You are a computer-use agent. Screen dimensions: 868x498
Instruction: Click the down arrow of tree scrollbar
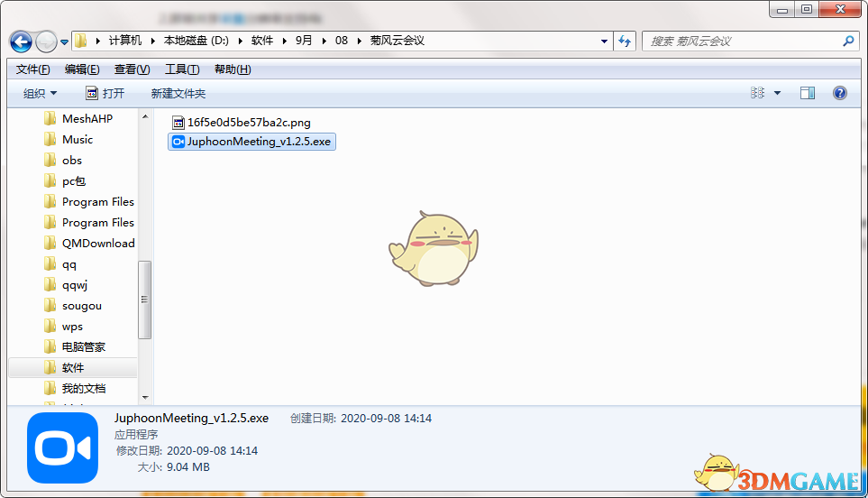[145, 397]
